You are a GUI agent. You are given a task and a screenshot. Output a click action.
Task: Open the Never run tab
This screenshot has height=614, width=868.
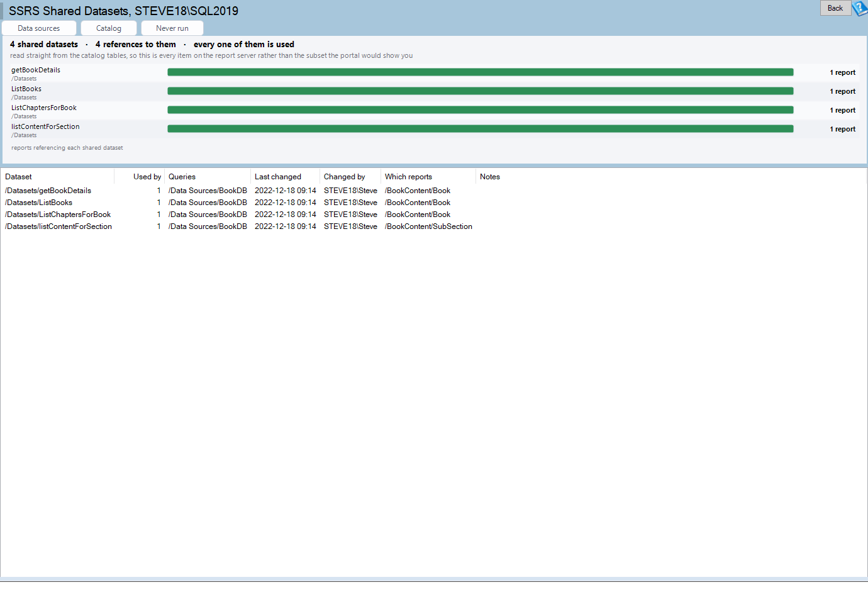[172, 28]
